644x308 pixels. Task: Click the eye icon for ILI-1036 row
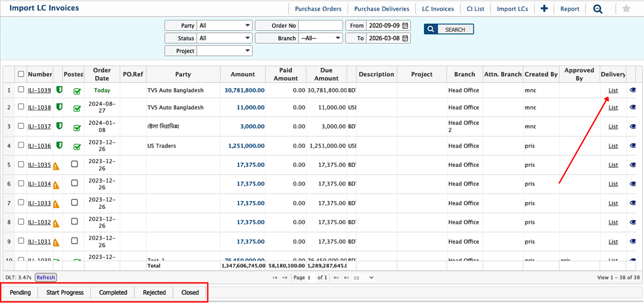click(x=633, y=146)
